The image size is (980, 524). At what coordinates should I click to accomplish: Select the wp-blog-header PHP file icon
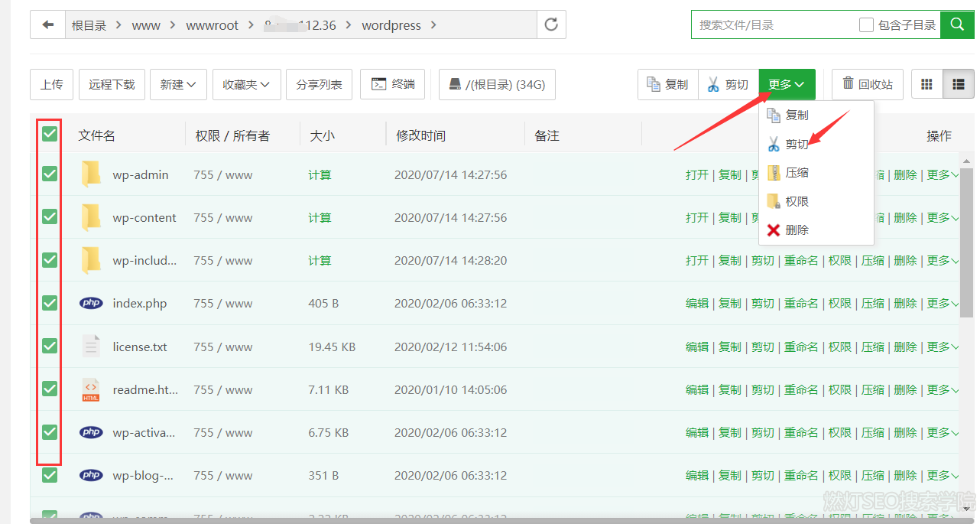91,475
